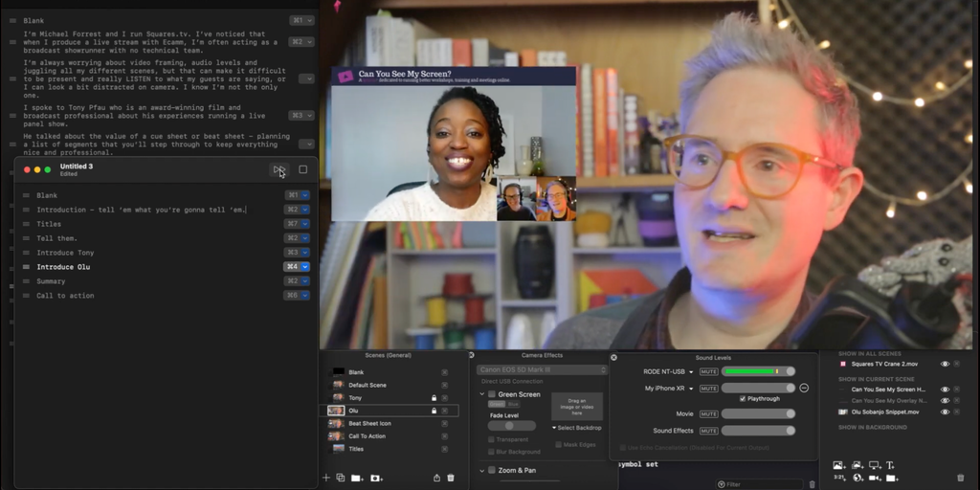The image size is (980, 490).
Task: Click the play/advance button in Untitled 3
Action: pos(278,169)
